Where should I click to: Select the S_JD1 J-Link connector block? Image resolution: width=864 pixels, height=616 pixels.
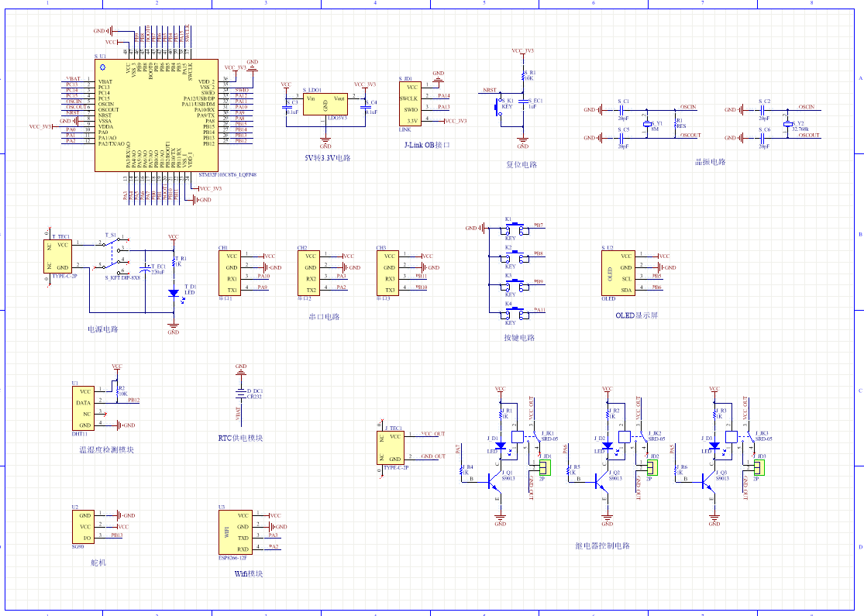coord(410,104)
